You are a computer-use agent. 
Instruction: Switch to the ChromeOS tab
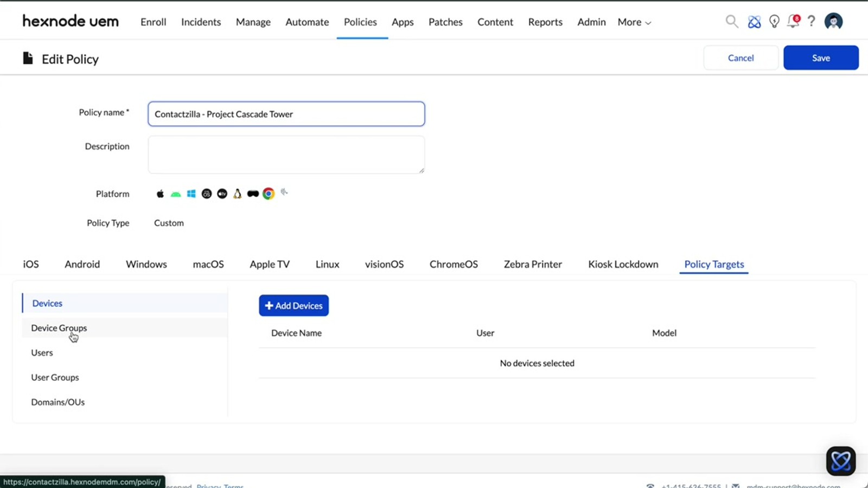(x=454, y=264)
